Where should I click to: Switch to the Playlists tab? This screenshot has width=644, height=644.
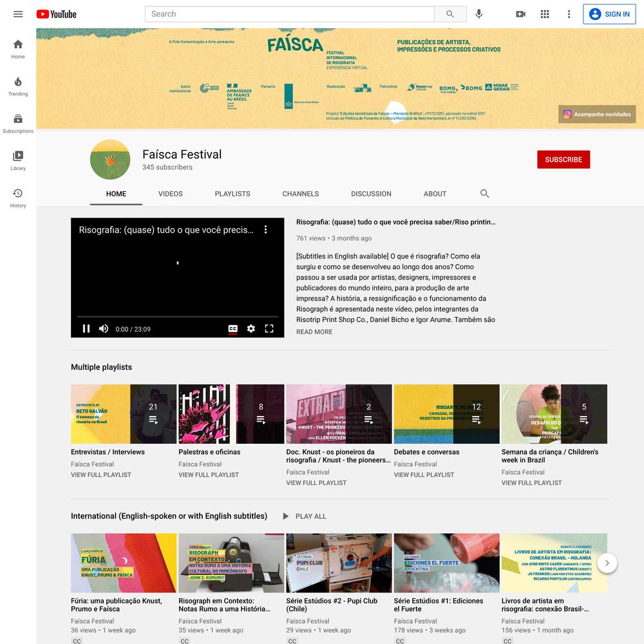(x=232, y=194)
